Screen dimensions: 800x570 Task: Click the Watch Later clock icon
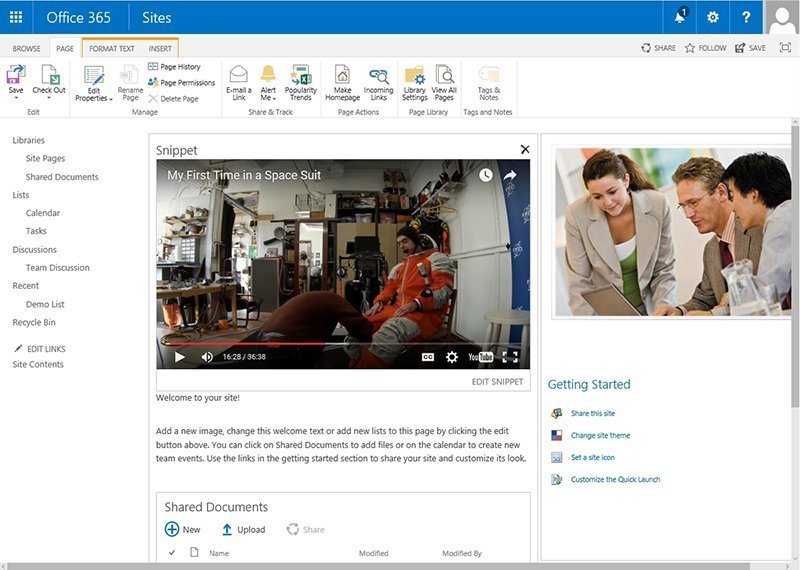click(x=486, y=175)
